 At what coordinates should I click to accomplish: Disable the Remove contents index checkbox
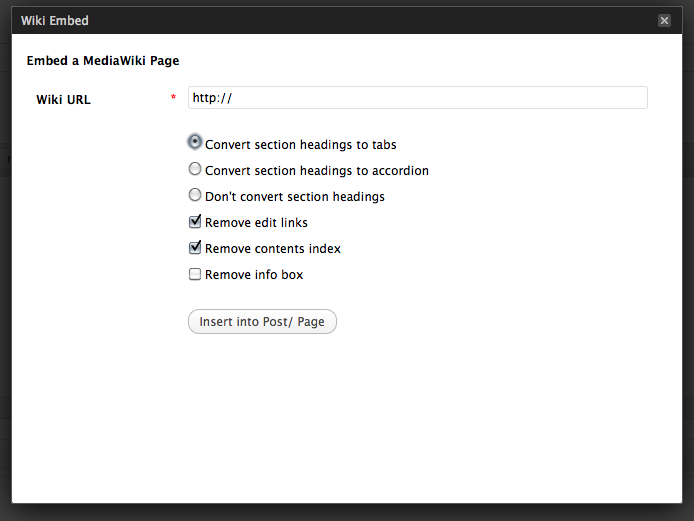(x=195, y=248)
